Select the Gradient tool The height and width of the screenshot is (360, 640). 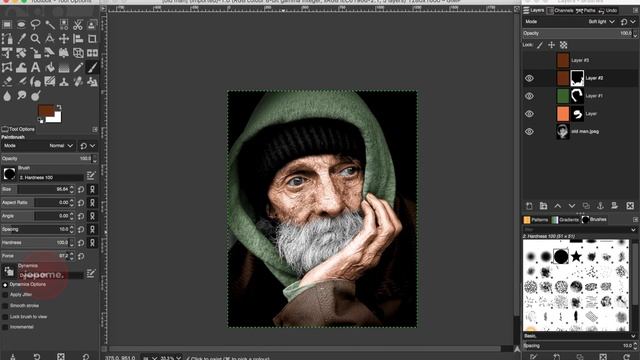pyautogui.click(x=64, y=67)
